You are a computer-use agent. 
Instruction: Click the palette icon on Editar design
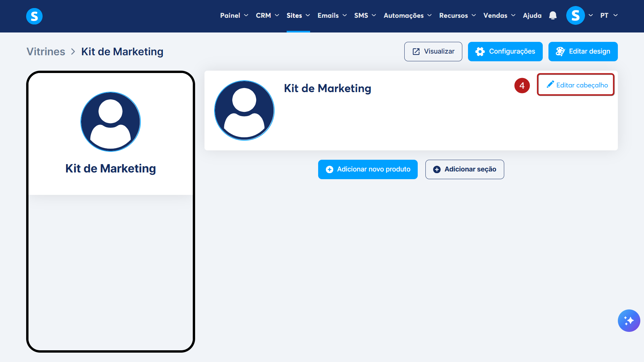point(560,52)
